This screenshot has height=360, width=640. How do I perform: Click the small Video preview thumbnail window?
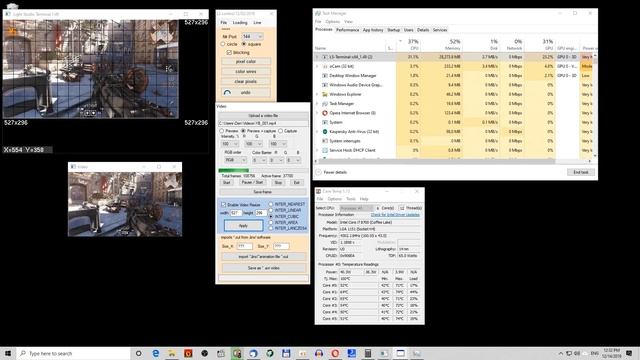(125, 200)
